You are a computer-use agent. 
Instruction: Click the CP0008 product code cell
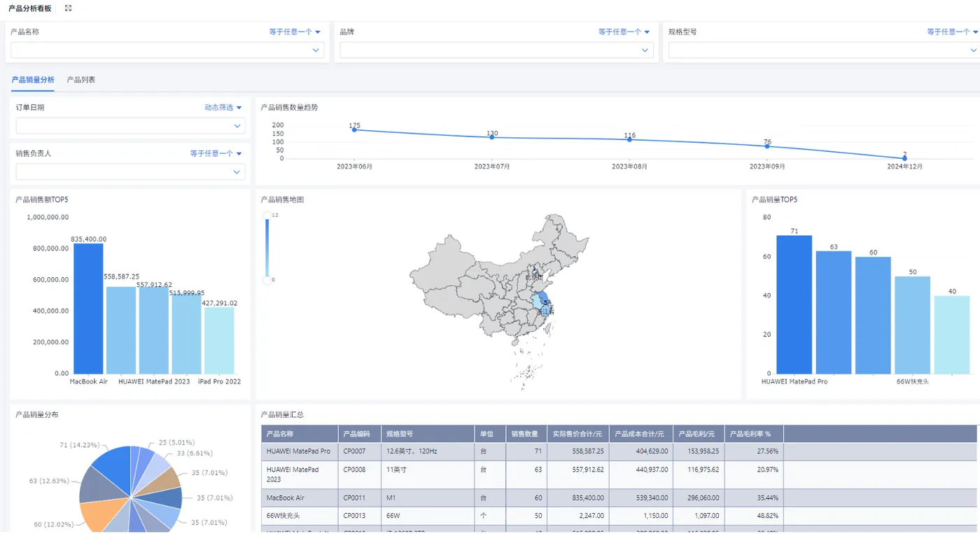coord(359,475)
